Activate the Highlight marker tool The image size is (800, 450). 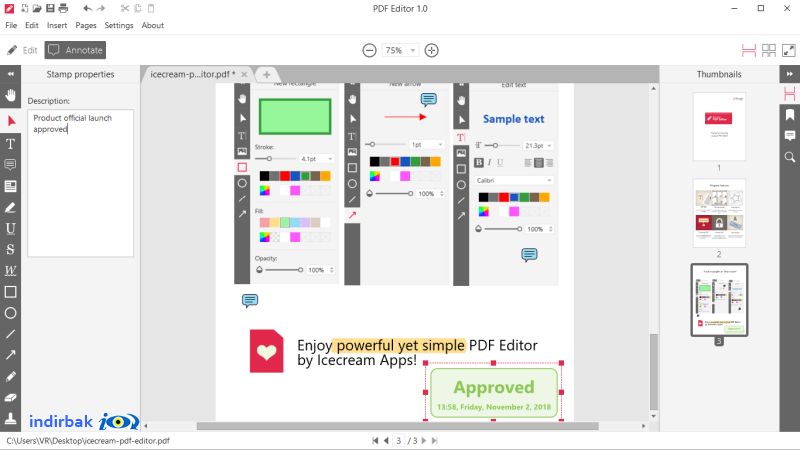coord(10,207)
